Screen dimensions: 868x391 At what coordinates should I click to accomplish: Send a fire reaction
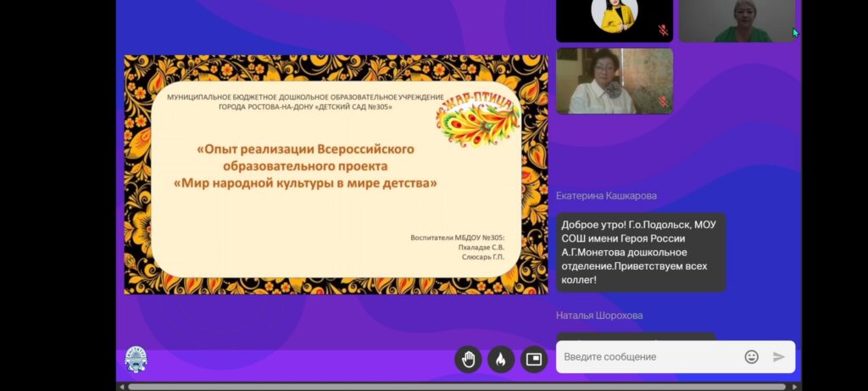coord(500,359)
